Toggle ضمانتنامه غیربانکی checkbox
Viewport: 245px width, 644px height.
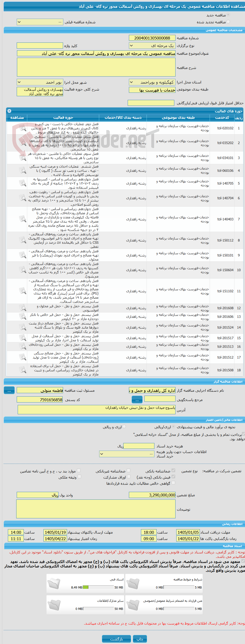(x=129, y=470)
